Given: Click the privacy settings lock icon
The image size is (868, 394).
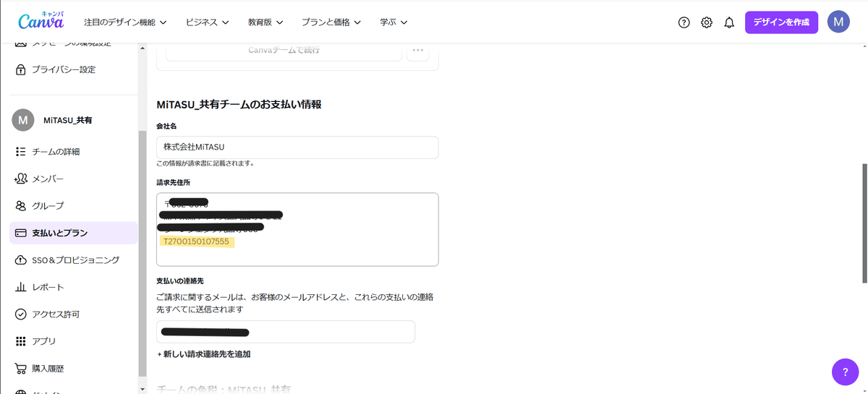Looking at the screenshot, I should 21,70.
